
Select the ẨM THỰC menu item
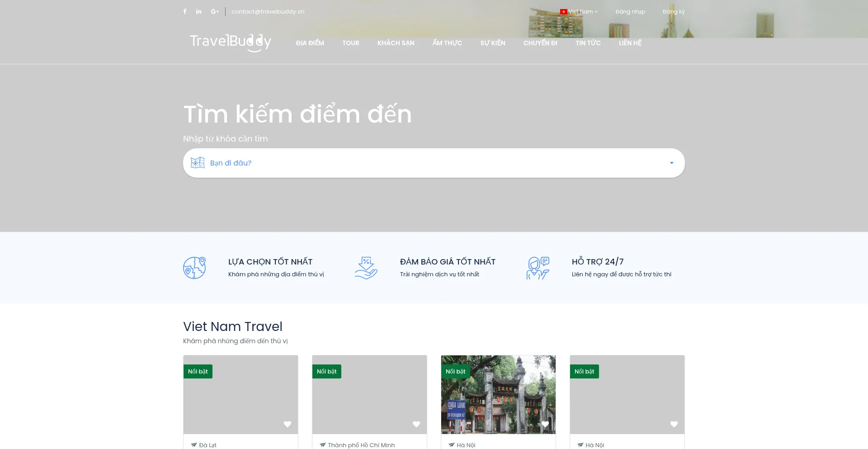point(447,43)
